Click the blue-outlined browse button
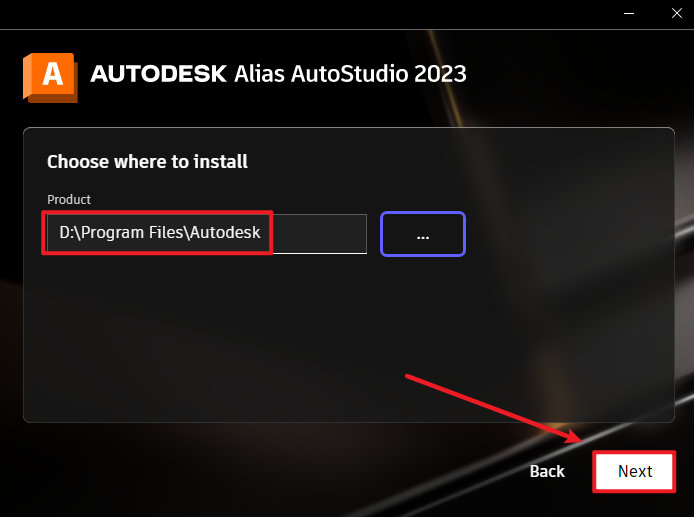 [x=423, y=234]
